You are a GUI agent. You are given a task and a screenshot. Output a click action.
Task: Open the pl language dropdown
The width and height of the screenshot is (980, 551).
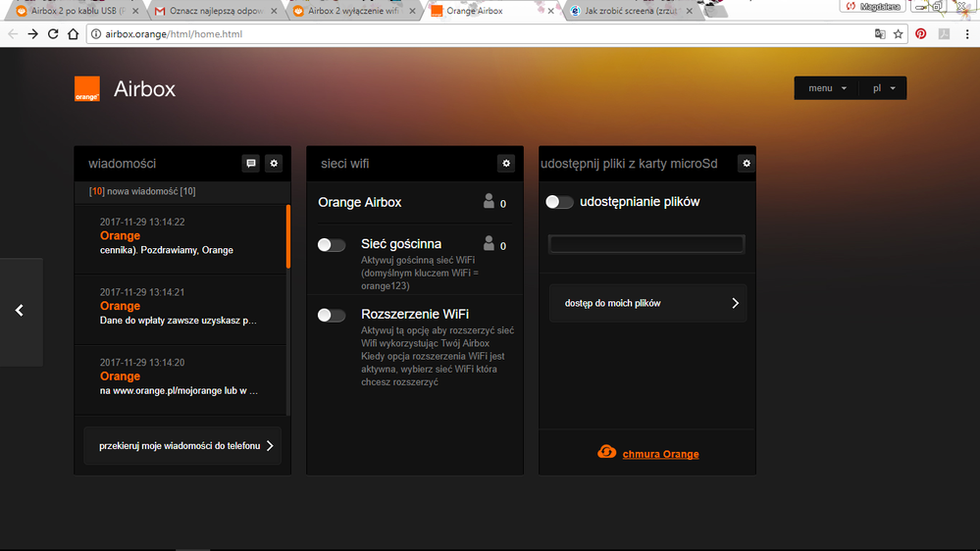click(883, 88)
